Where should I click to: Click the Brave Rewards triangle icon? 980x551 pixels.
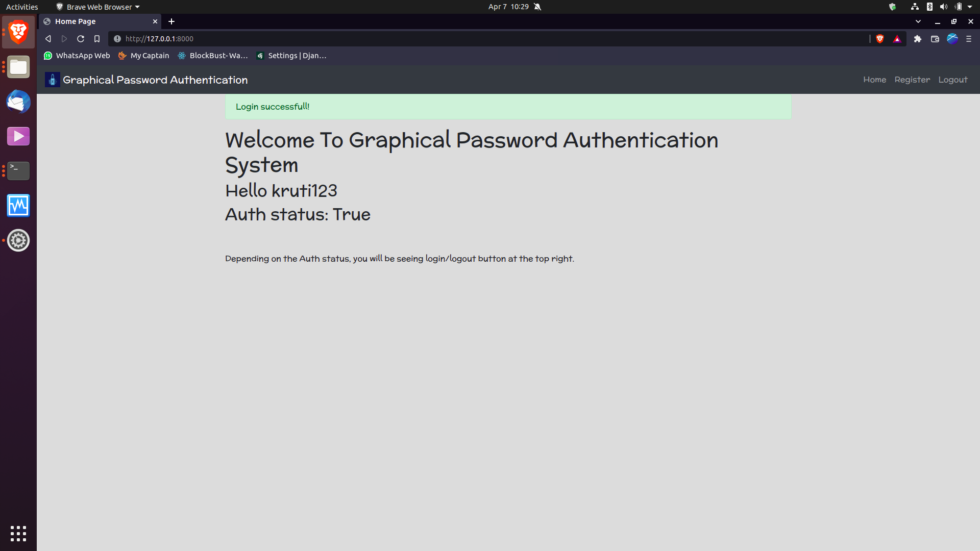click(x=897, y=38)
